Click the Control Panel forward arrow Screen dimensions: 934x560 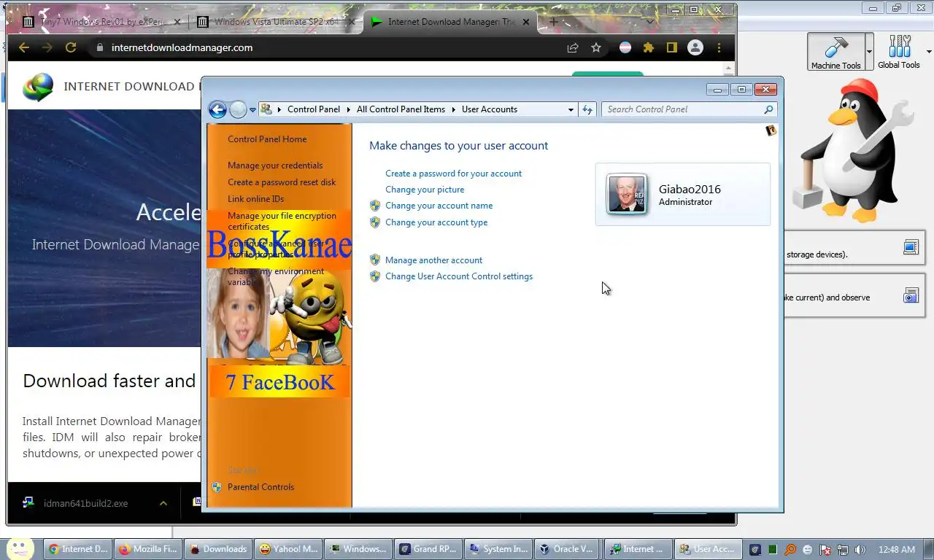pyautogui.click(x=238, y=109)
